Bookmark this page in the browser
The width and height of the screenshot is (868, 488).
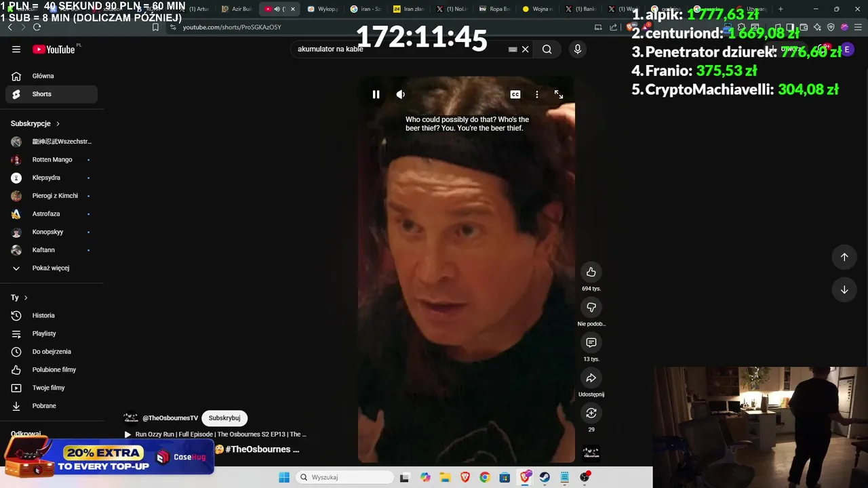[155, 27]
